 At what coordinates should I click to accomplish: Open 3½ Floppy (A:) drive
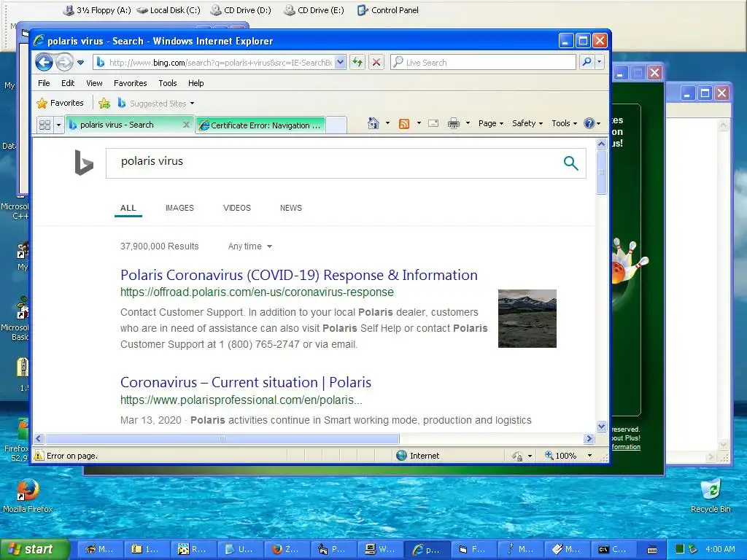97,10
